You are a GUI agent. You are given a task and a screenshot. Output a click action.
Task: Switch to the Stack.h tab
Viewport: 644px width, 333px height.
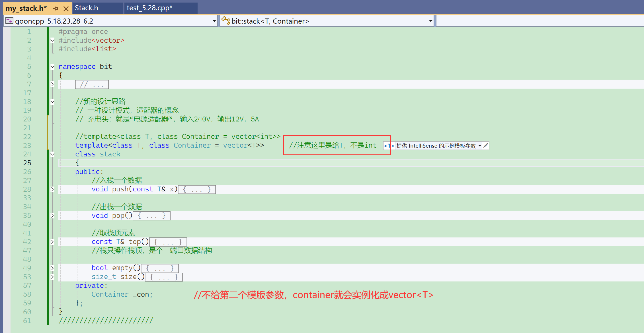coord(87,8)
